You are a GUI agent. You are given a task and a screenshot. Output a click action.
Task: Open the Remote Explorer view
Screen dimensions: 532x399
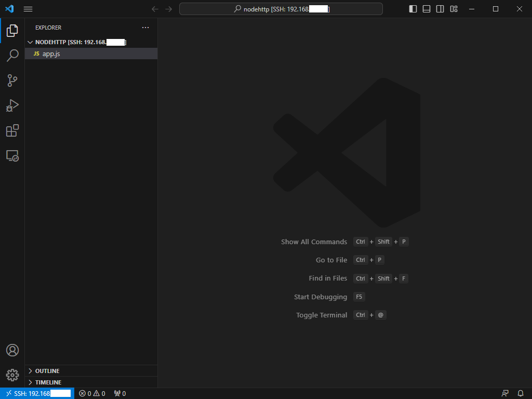[12, 156]
